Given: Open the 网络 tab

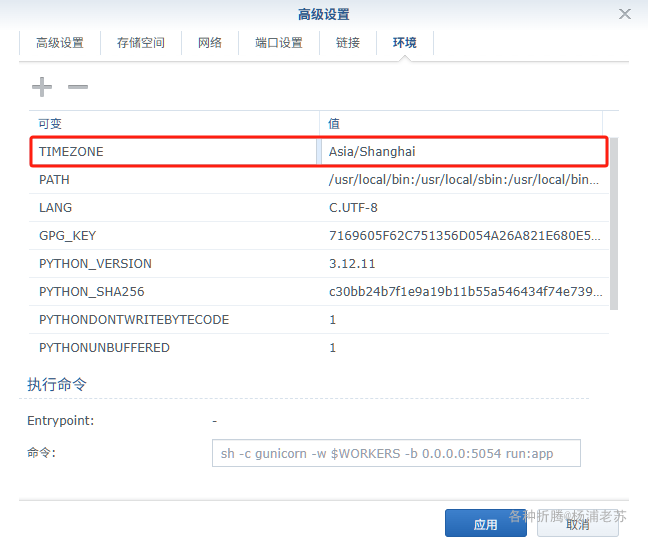Looking at the screenshot, I should click(210, 43).
